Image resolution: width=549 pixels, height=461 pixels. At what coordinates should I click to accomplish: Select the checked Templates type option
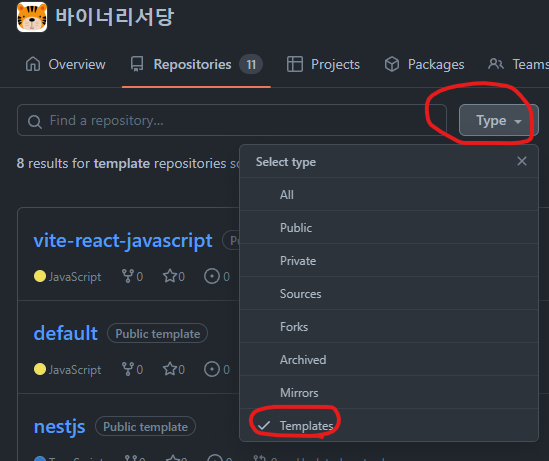(x=389, y=425)
